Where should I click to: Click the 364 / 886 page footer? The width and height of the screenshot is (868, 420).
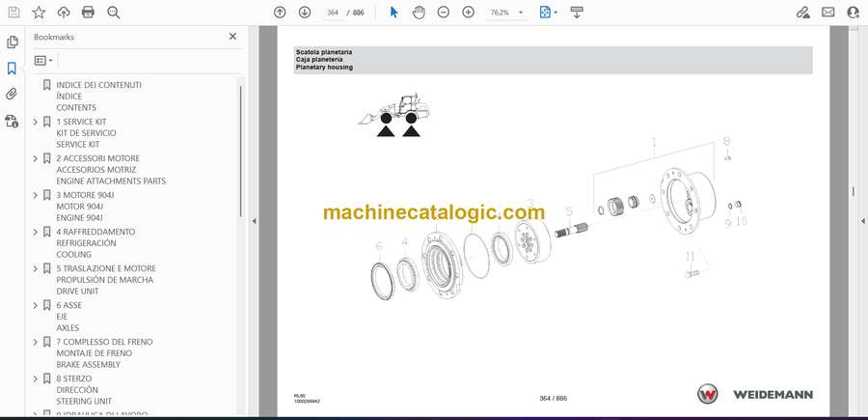point(553,398)
